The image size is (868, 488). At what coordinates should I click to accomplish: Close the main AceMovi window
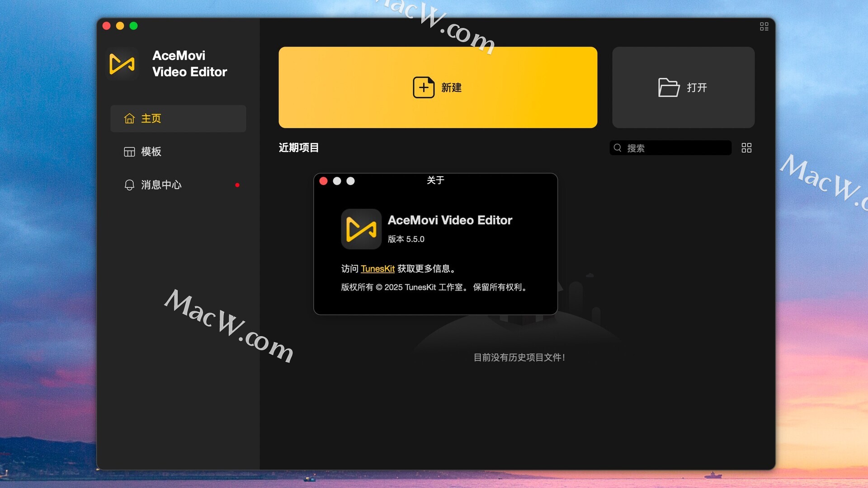107,26
